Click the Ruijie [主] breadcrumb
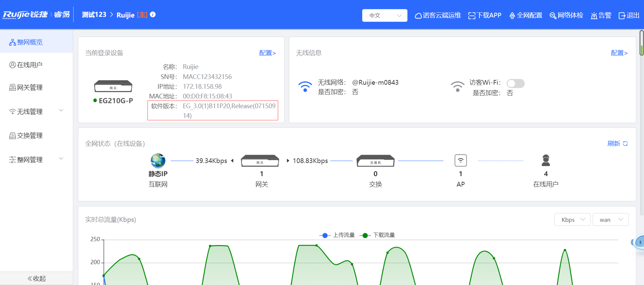The width and height of the screenshot is (644, 285). tap(132, 15)
